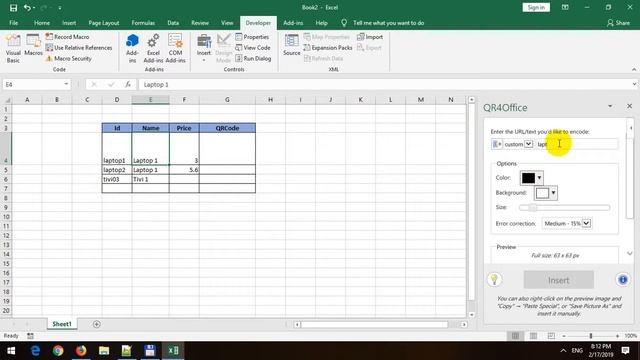Click Import XML data
The height and width of the screenshot is (360, 640).
coord(370,37)
